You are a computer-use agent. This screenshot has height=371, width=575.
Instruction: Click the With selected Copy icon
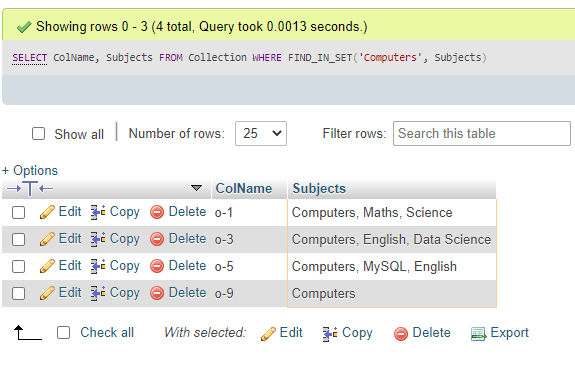(x=330, y=334)
